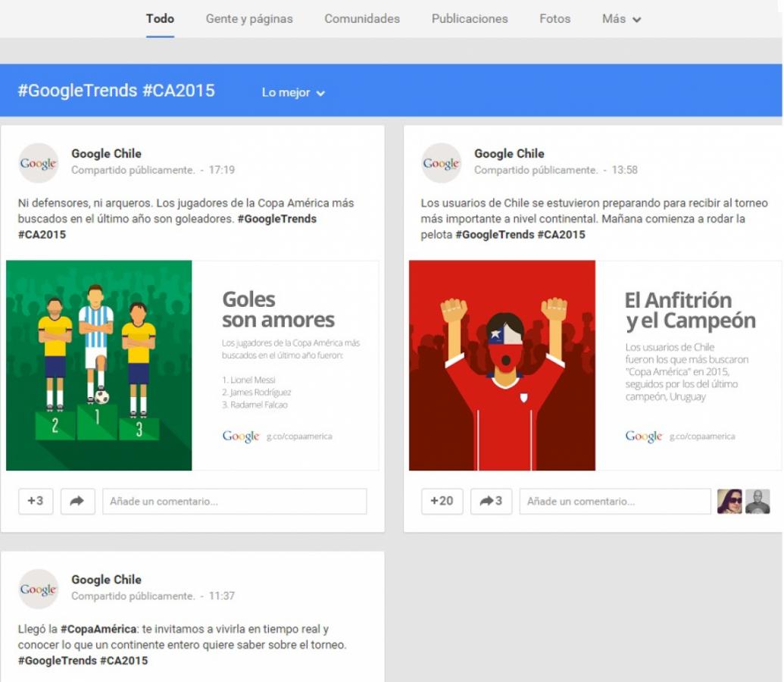This screenshot has width=784, height=682.
Task: Click the woman with sunglasses commenter avatar
Action: click(x=729, y=502)
